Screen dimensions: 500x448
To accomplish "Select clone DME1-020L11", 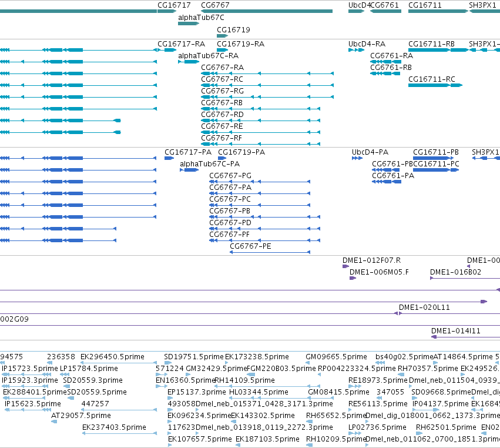I will [x=449, y=314].
